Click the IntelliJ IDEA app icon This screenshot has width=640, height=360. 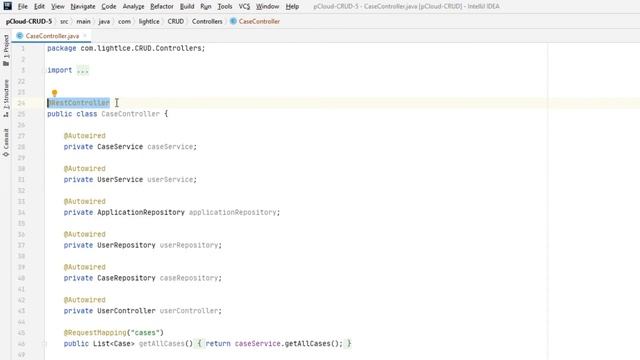7,6
